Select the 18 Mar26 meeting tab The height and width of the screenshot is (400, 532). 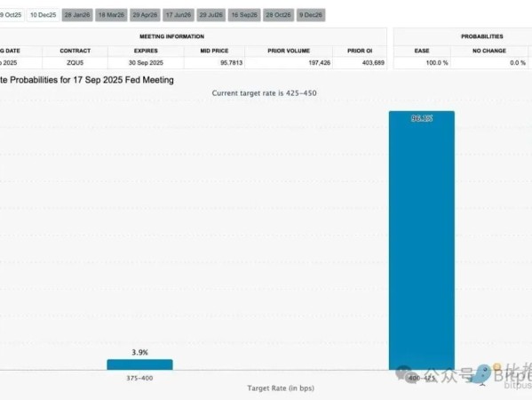click(111, 15)
